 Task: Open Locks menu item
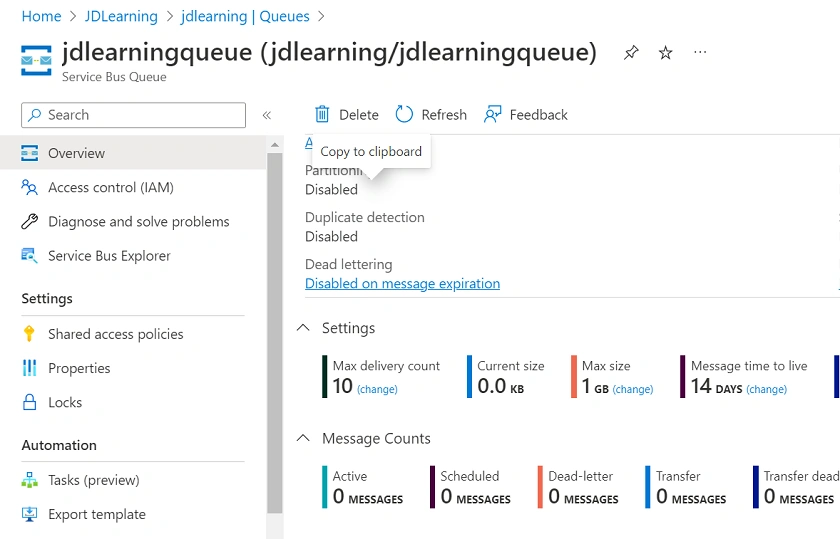(x=133, y=402)
